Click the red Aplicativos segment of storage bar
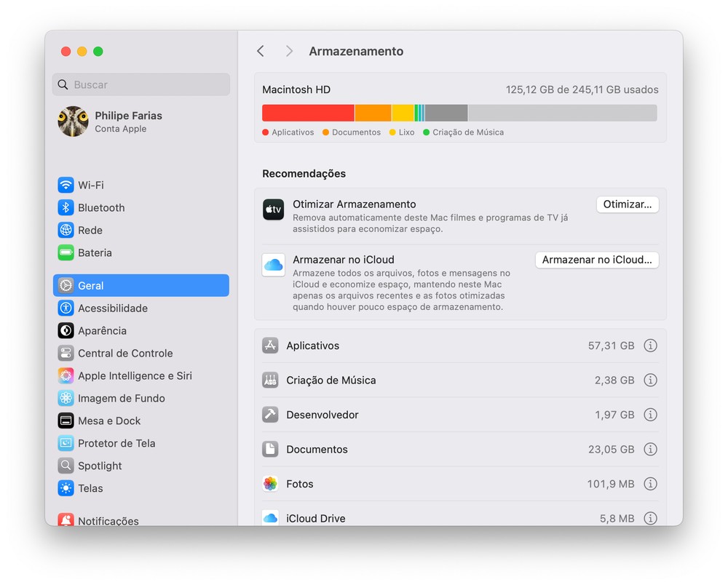 308,113
